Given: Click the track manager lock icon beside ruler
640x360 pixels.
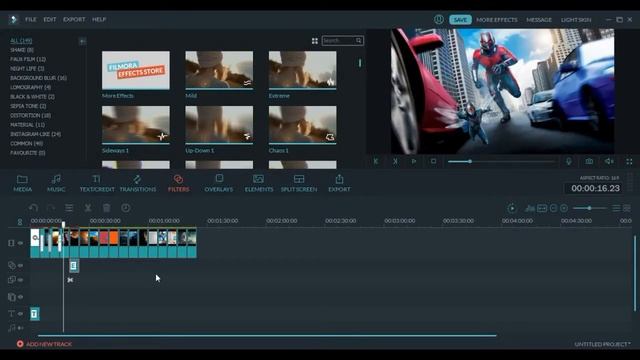Looking at the screenshot, I should pos(20,222).
